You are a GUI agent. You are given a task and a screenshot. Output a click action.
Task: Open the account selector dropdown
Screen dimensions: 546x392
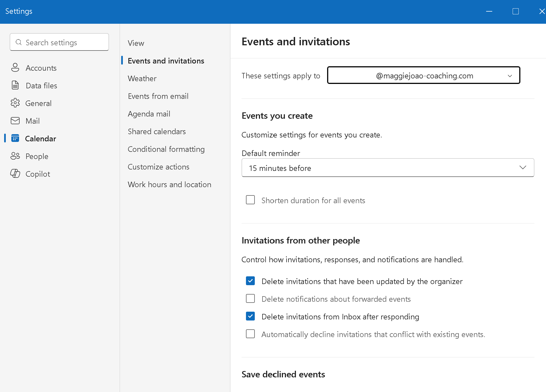[x=424, y=75]
